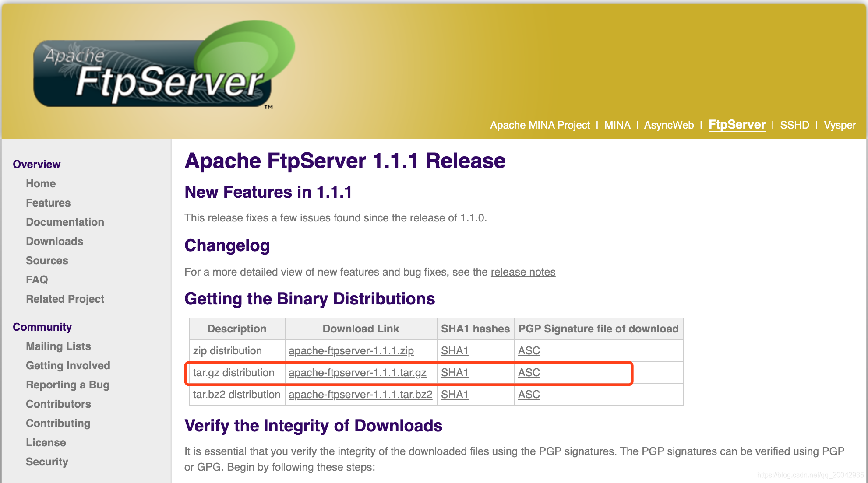Click Verify the Integrity of Downloads heading

coord(313,426)
